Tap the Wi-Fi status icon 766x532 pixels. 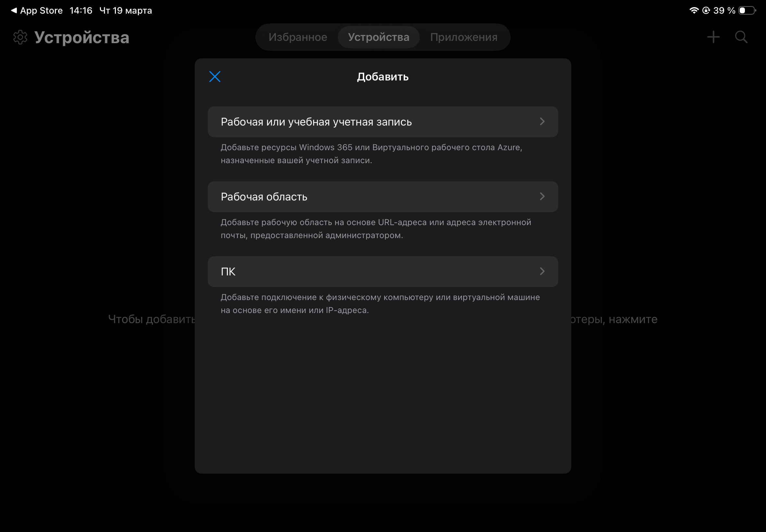694,11
